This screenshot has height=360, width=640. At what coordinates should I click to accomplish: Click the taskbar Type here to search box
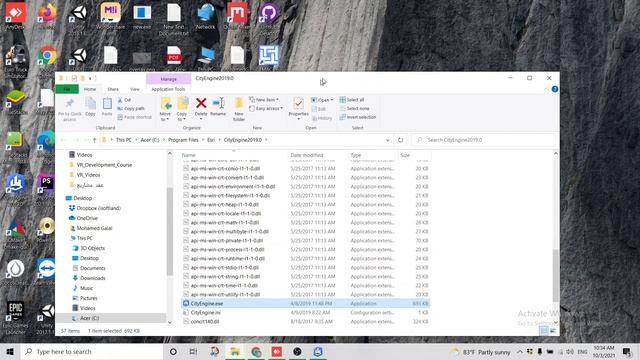pos(92,351)
